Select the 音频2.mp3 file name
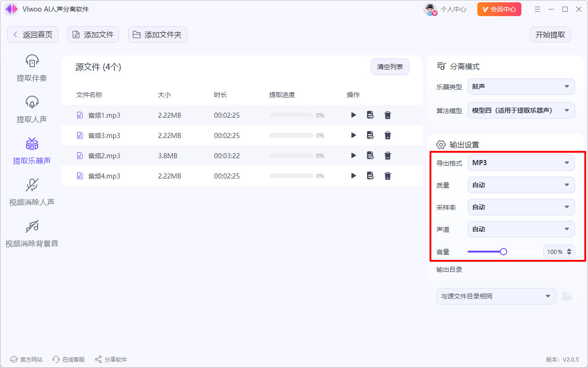The height and width of the screenshot is (368, 588). pyautogui.click(x=104, y=156)
